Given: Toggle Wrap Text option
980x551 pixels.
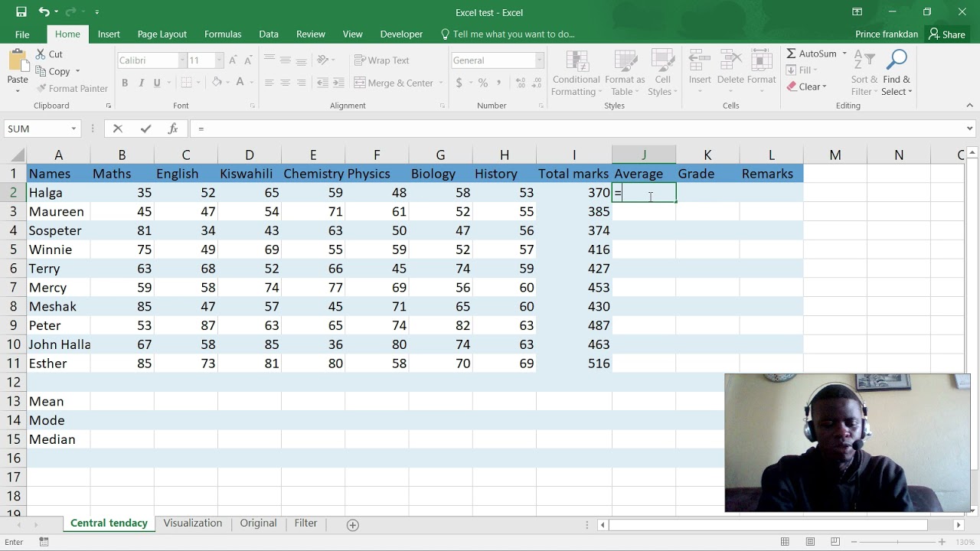Looking at the screenshot, I should (382, 60).
